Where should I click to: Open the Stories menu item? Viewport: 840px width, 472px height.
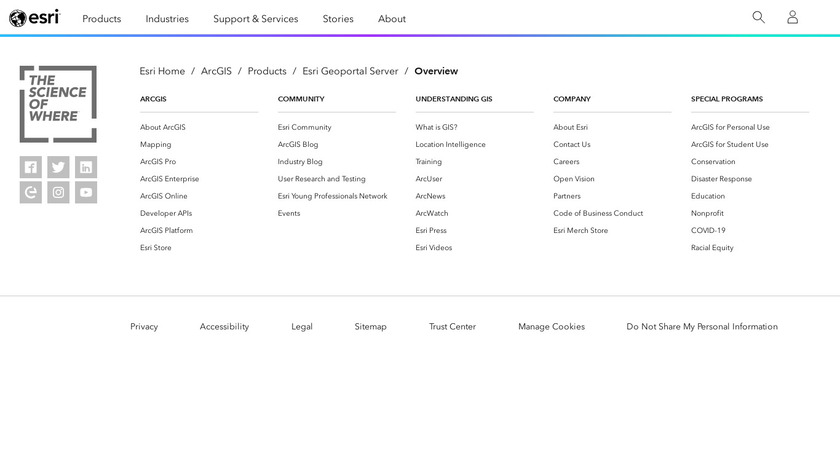[x=338, y=19]
